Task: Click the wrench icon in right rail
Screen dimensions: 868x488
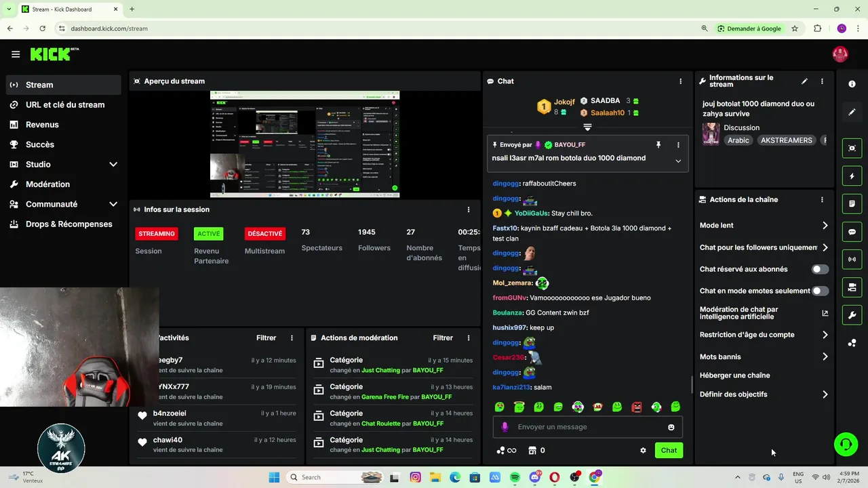Action: coord(852,315)
